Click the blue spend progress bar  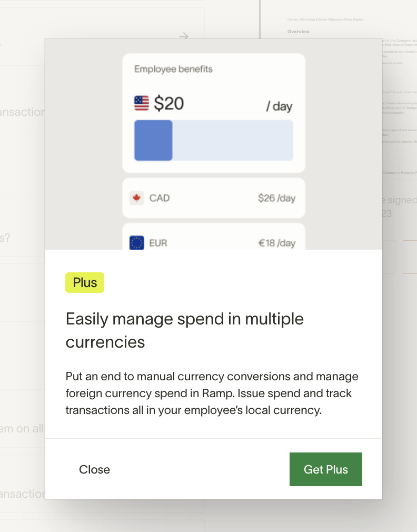[153, 141]
